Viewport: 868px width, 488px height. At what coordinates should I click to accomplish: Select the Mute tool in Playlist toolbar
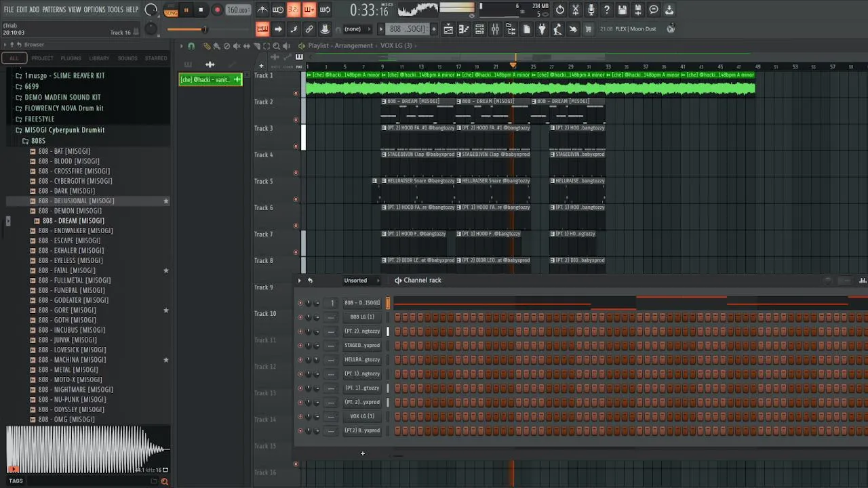[237, 46]
